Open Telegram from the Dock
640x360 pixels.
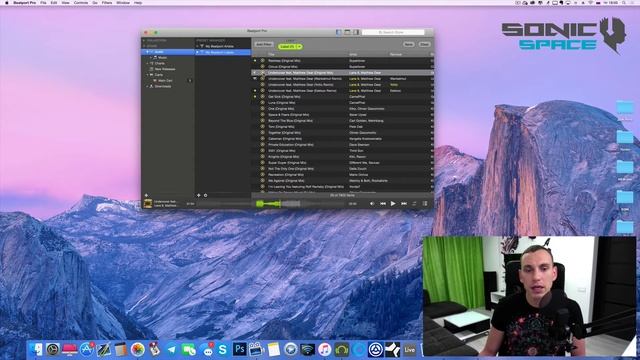tap(171, 349)
